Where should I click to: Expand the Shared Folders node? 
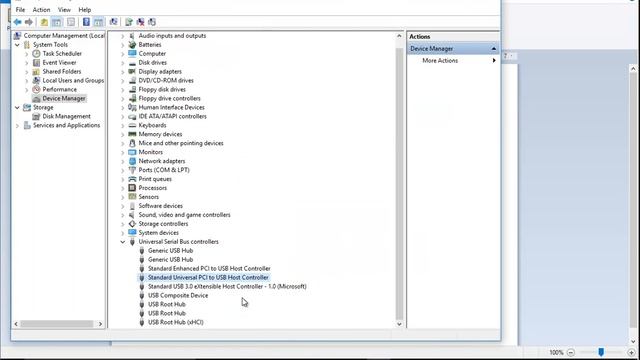point(27,71)
